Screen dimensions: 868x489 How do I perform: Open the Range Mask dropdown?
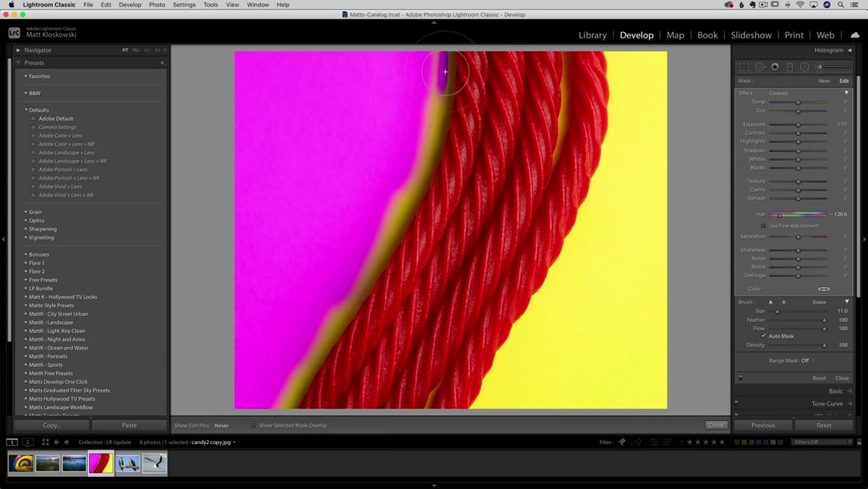click(x=807, y=360)
